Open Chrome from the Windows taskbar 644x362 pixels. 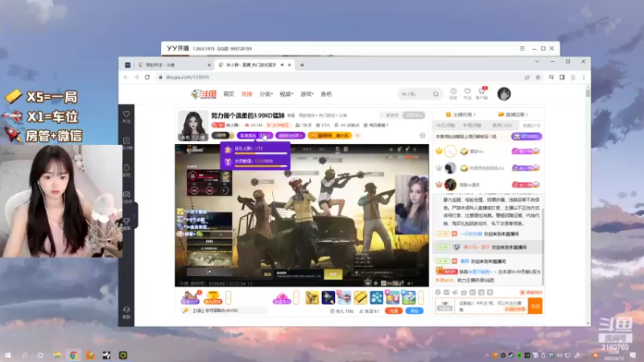pyautogui.click(x=73, y=356)
